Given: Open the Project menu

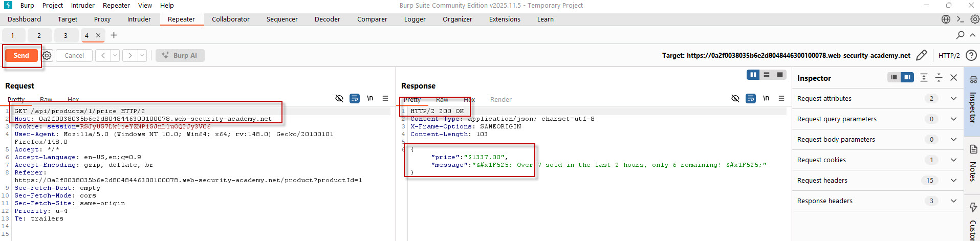Looking at the screenshot, I should pos(53,5).
